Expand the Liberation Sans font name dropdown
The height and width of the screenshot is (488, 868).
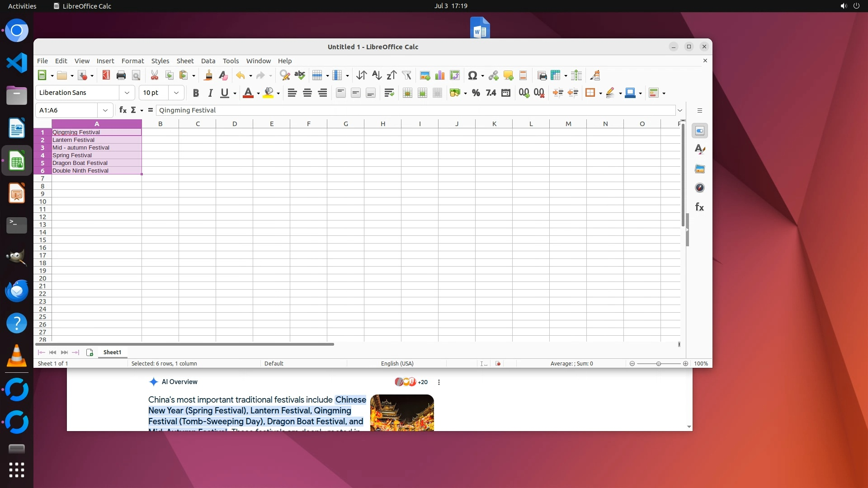coord(127,93)
